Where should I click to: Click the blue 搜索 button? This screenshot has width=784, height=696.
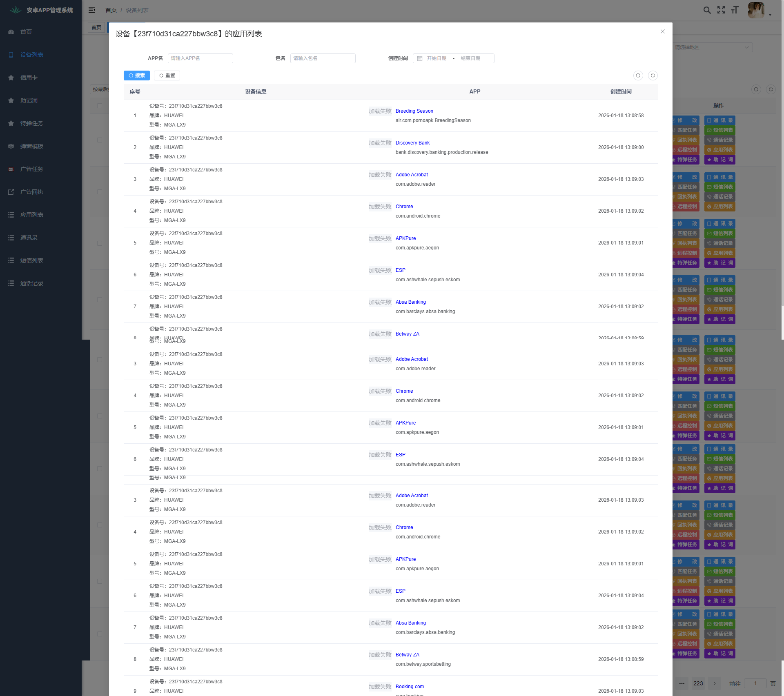137,76
